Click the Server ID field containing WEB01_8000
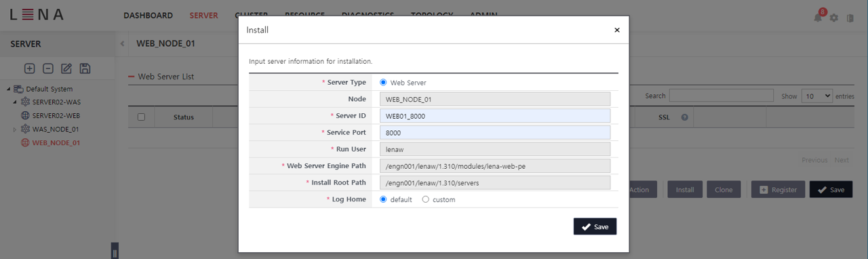This screenshot has height=259, width=868. 495,116
